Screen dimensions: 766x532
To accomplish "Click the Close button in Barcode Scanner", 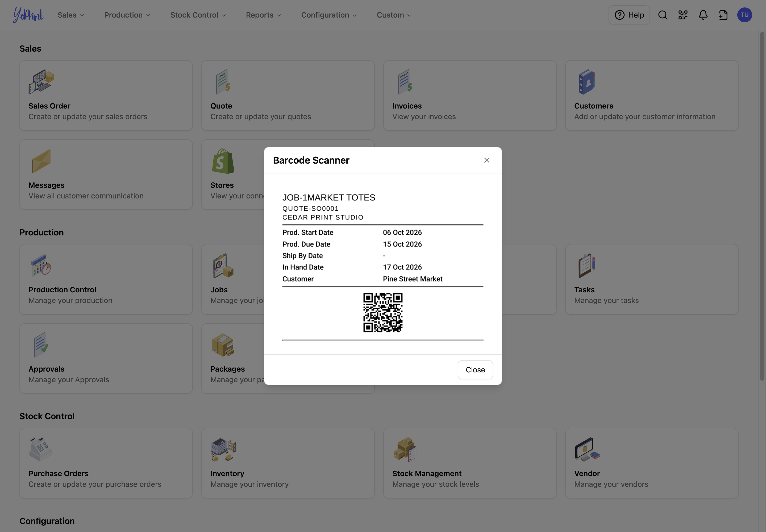I will (x=475, y=370).
